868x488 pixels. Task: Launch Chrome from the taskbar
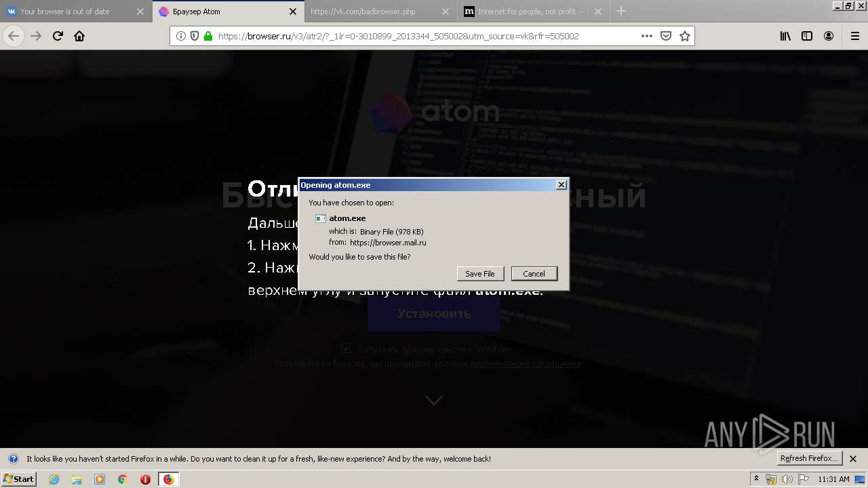point(122,479)
